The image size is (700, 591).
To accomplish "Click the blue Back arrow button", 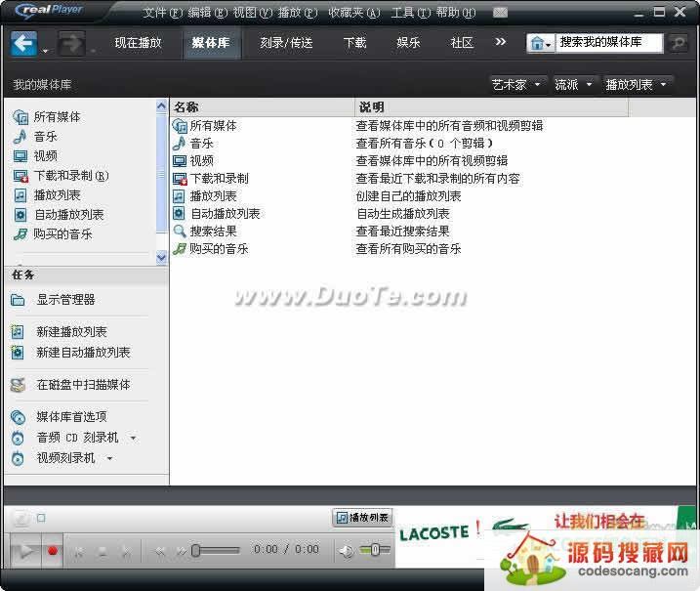I will pos(23,43).
